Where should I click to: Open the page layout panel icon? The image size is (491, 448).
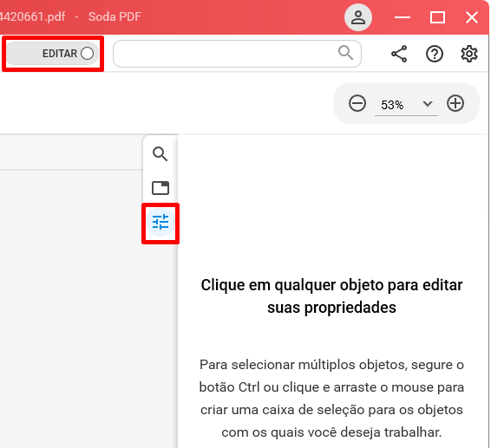click(x=160, y=188)
